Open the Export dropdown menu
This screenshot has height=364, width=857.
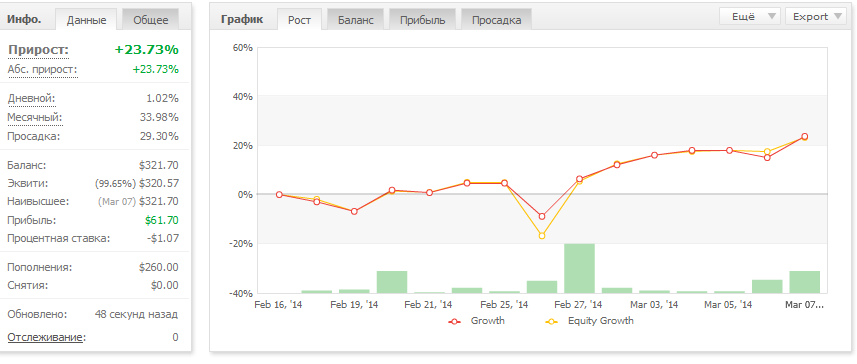(x=815, y=16)
